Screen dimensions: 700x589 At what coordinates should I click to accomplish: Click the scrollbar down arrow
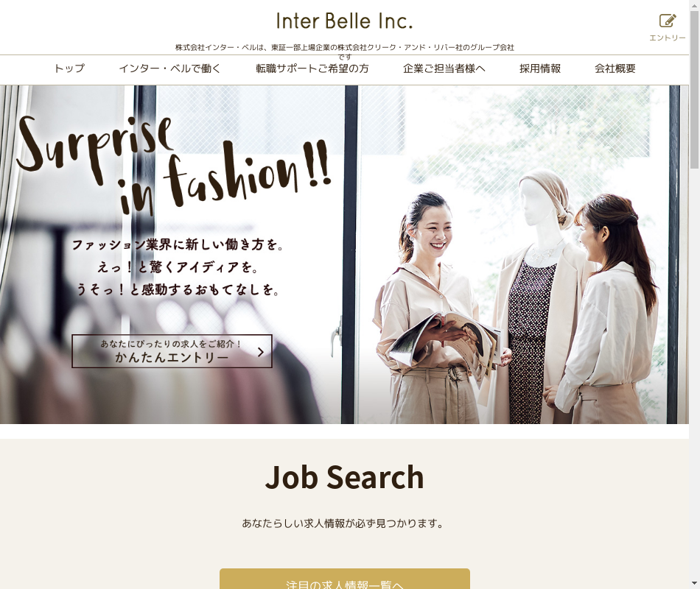point(694,583)
